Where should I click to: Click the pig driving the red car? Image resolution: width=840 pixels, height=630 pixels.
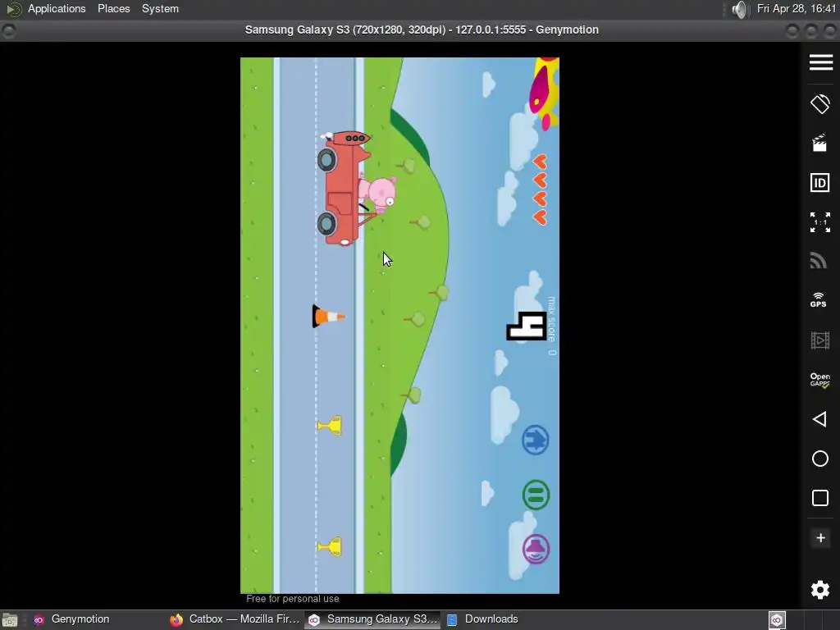coord(379,194)
